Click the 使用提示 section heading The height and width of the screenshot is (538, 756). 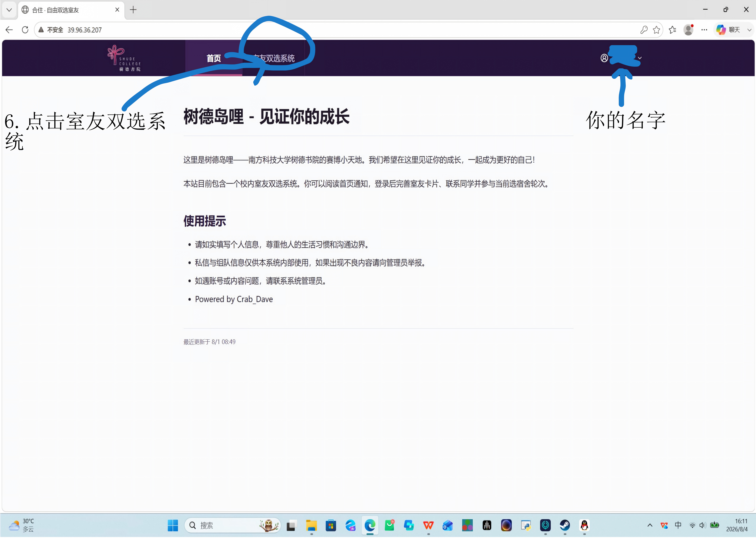[x=205, y=221]
